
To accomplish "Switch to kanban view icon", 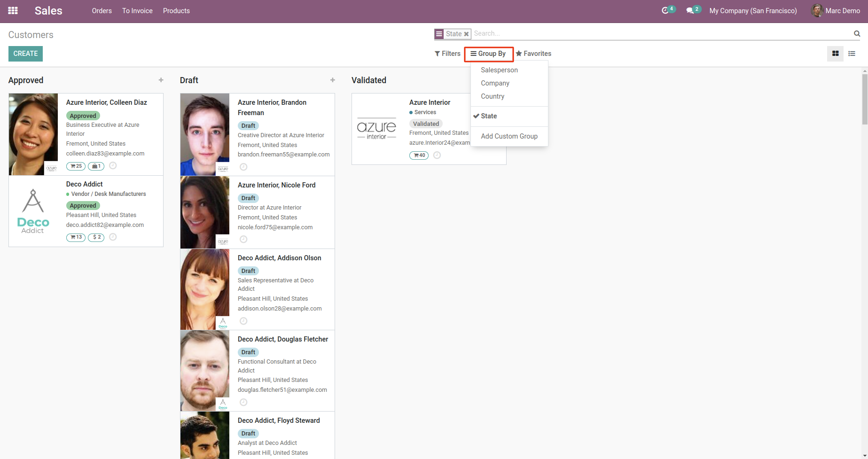I will (835, 54).
